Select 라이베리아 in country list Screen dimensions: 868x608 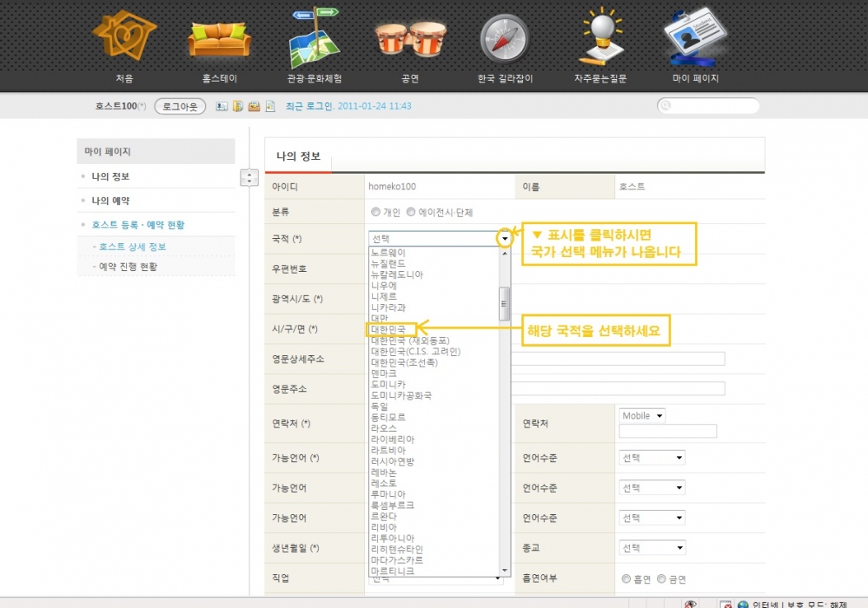pyautogui.click(x=393, y=439)
